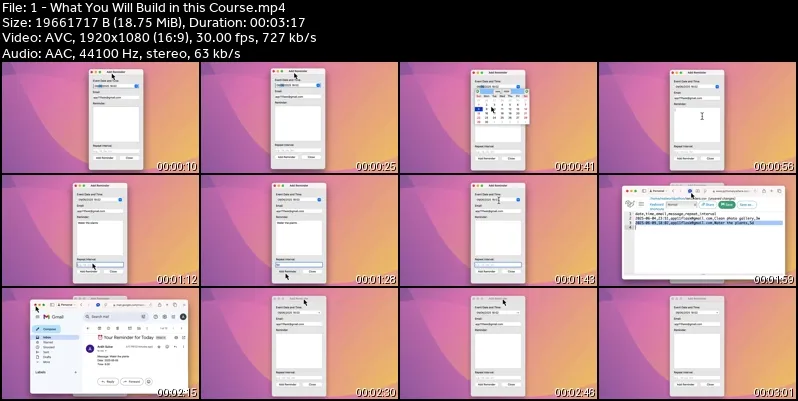Open Gmail settings gear icon
The height and width of the screenshot is (401, 798).
(x=164, y=317)
